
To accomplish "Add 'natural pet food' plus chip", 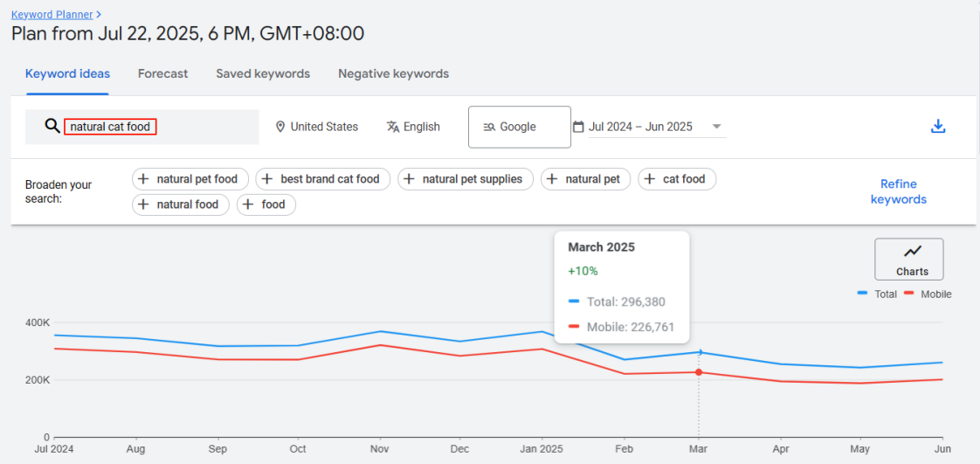I will pos(190,179).
